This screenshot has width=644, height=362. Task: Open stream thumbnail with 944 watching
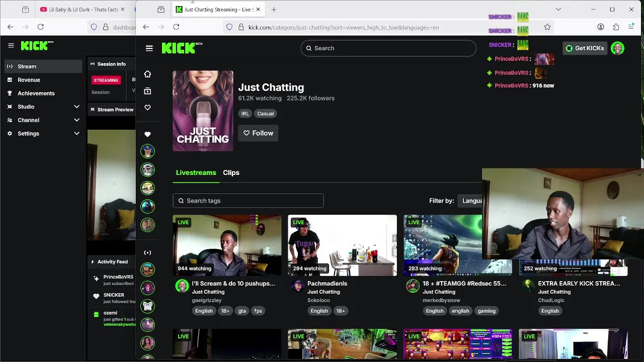point(227,245)
